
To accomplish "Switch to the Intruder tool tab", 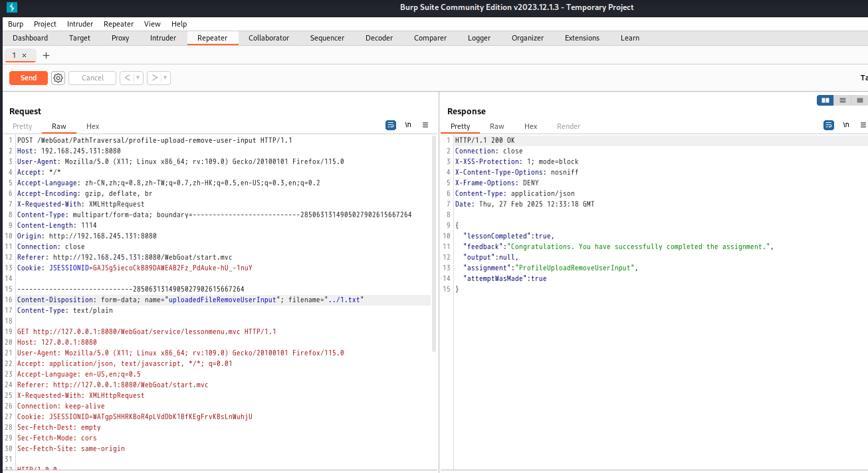I will 163,38.
